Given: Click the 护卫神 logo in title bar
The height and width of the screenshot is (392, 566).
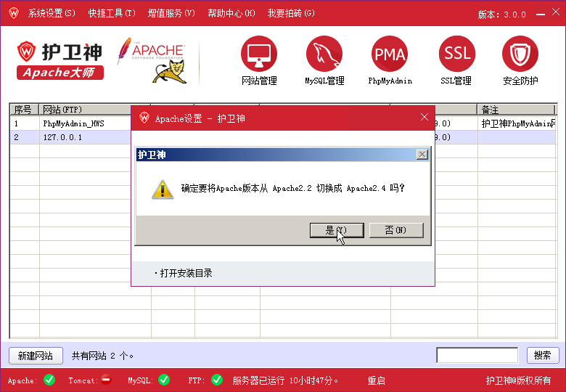Looking at the screenshot, I should point(14,13).
